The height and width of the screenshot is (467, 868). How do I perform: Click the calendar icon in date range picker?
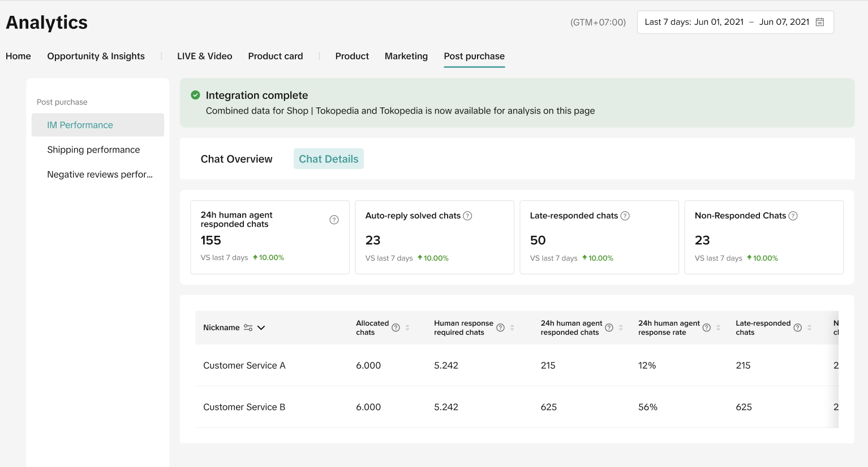pyautogui.click(x=819, y=22)
